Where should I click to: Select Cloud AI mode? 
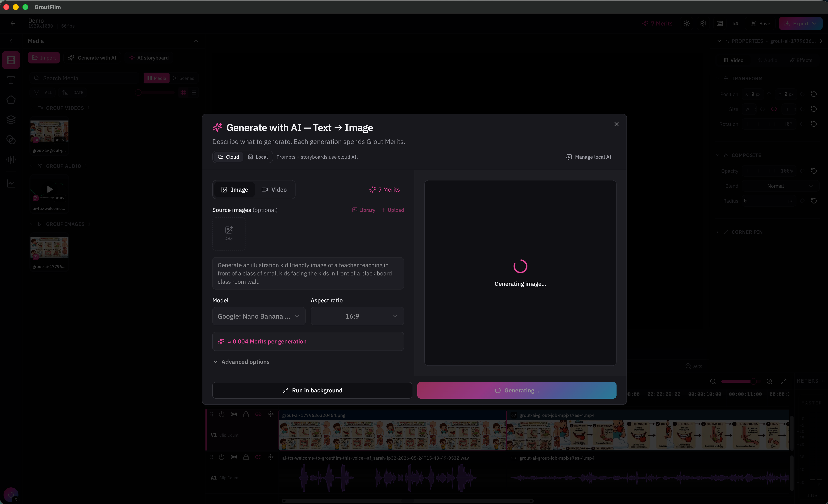228,157
